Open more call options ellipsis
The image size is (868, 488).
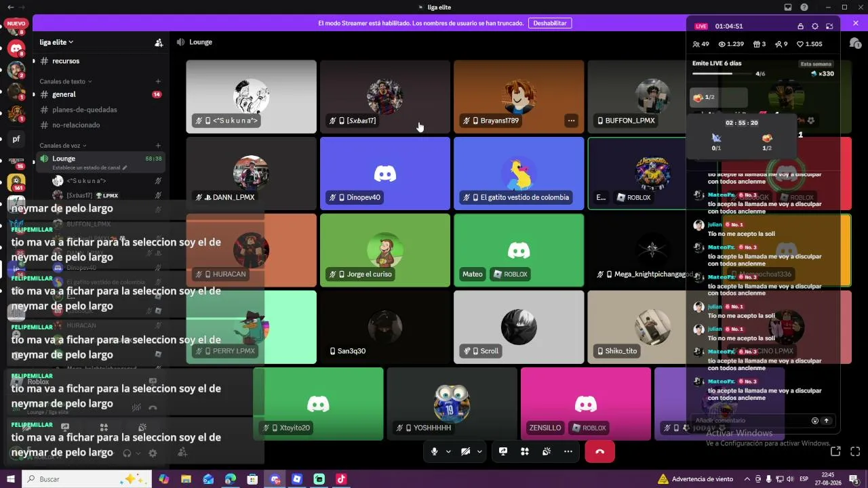(568, 451)
